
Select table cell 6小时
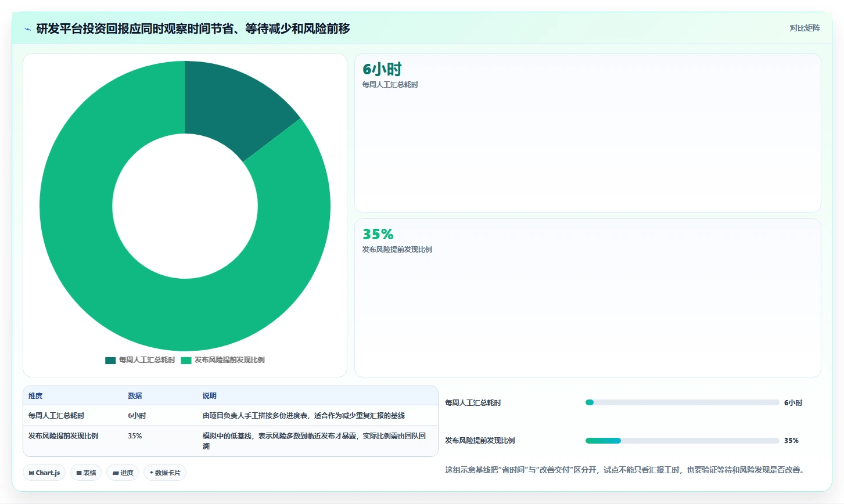point(137,416)
